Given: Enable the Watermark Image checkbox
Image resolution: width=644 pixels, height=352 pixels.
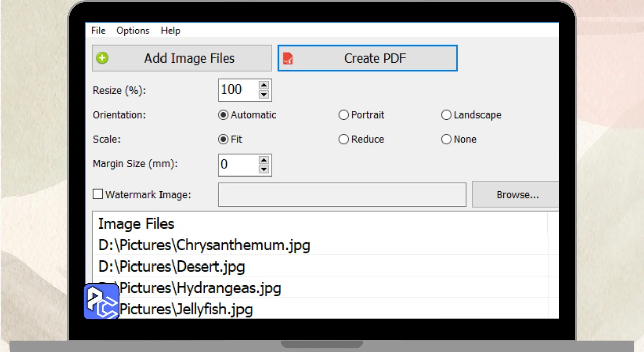Looking at the screenshot, I should (x=98, y=194).
